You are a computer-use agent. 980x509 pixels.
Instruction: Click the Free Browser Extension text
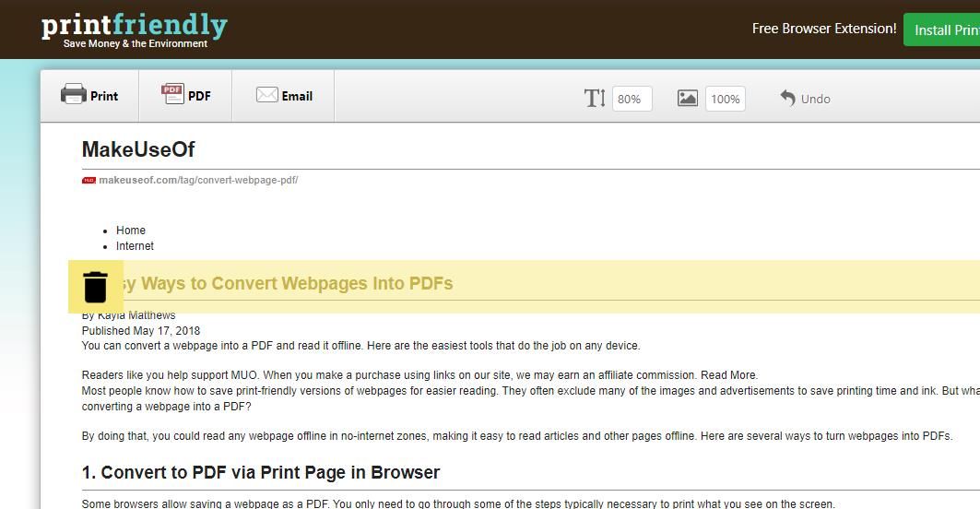point(823,29)
